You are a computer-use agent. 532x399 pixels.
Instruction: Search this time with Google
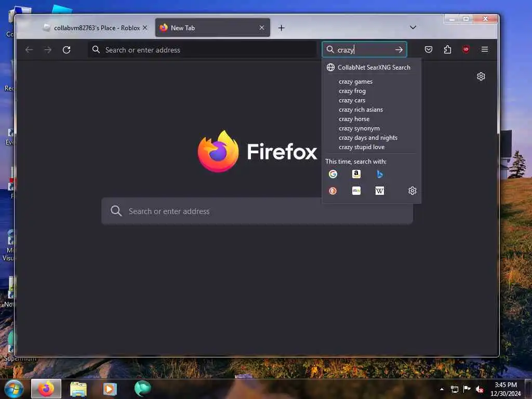coord(333,174)
